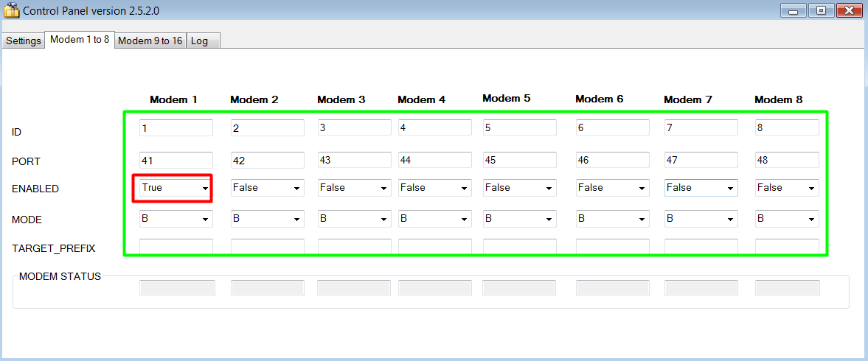Open the Modem 1 MODE dropdown
868x361 pixels.
(x=176, y=219)
